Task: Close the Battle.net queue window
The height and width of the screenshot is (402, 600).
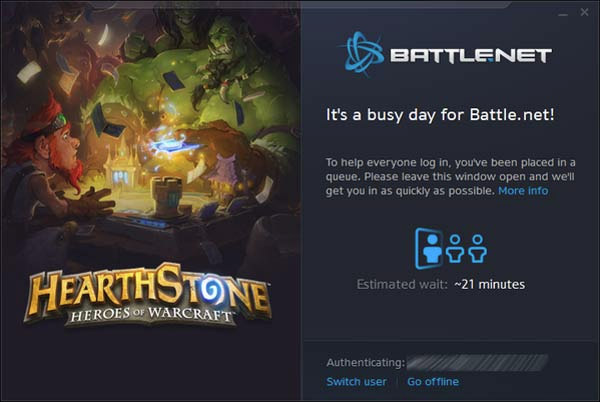Action: click(x=584, y=12)
